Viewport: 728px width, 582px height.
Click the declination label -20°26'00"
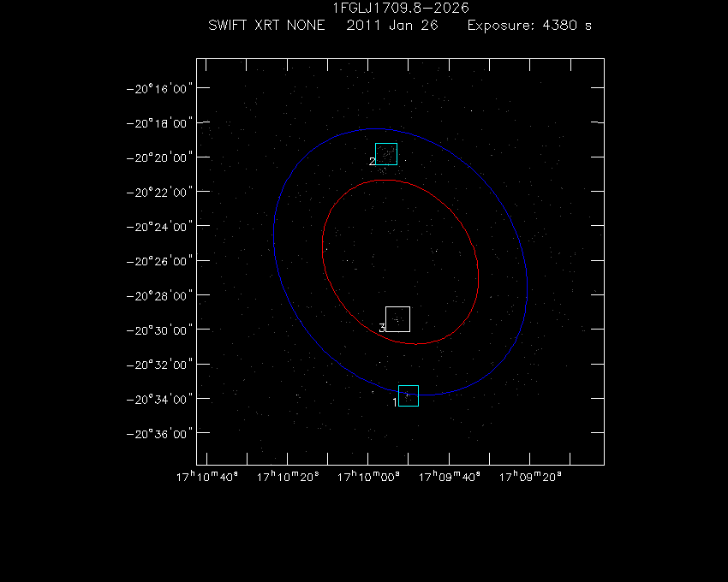[159, 261]
